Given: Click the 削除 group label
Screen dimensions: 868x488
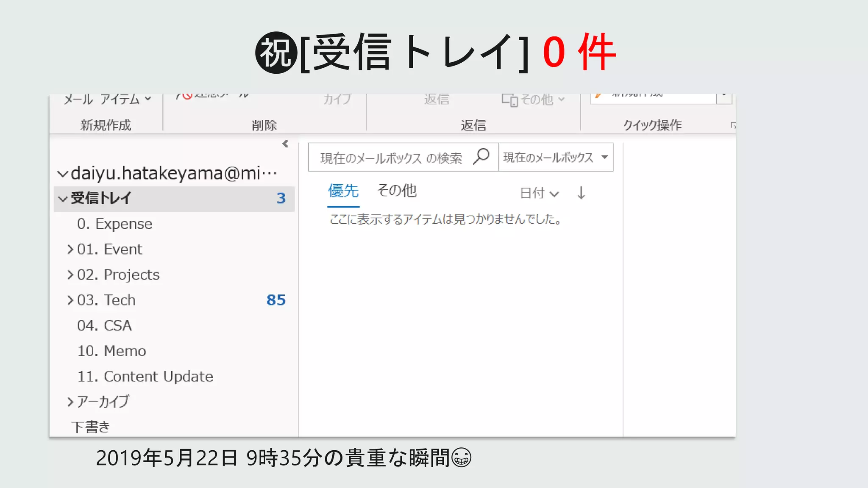Looking at the screenshot, I should (x=264, y=125).
